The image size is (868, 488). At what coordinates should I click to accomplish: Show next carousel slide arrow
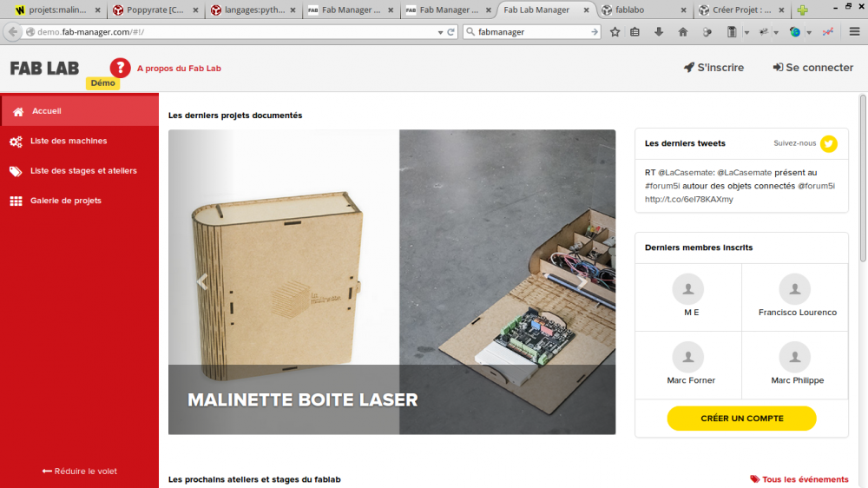coord(582,282)
